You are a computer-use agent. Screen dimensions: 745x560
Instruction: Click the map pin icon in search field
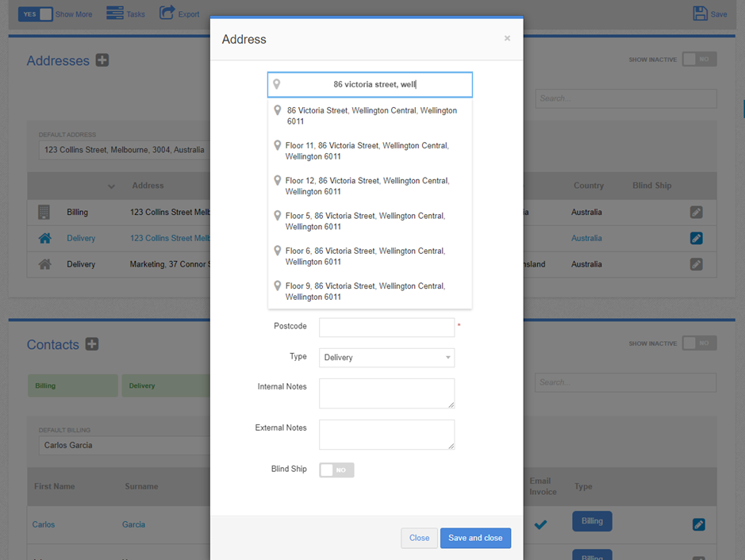click(277, 84)
